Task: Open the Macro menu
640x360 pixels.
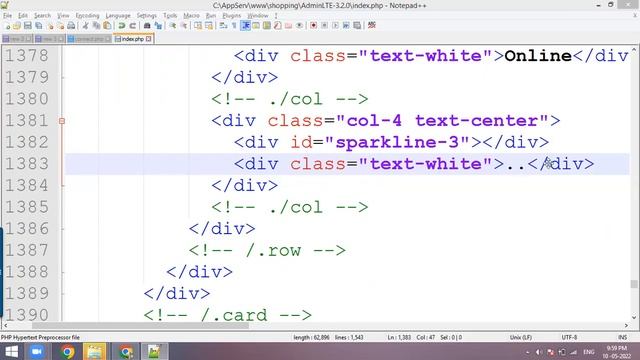Action: click(x=191, y=16)
